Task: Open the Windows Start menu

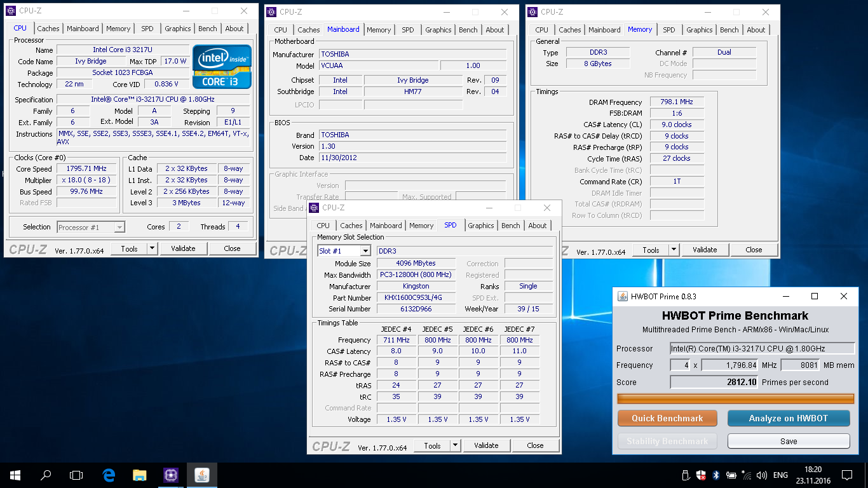Action: (15, 475)
